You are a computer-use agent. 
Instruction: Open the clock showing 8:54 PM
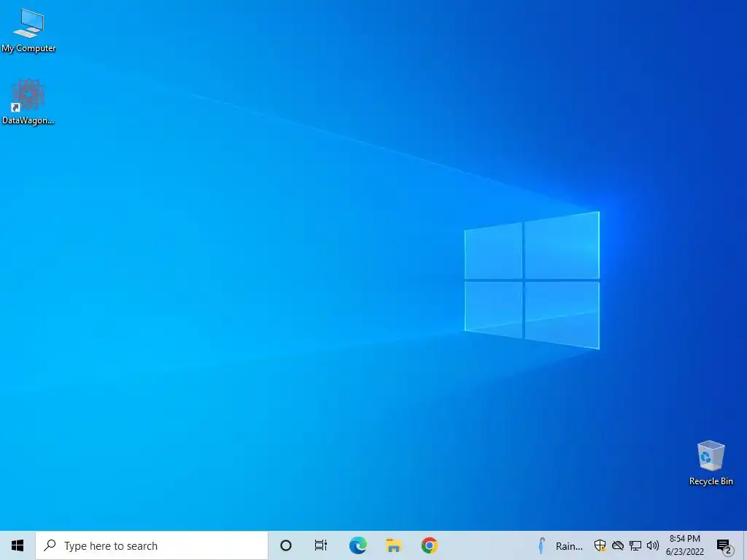[x=685, y=545]
